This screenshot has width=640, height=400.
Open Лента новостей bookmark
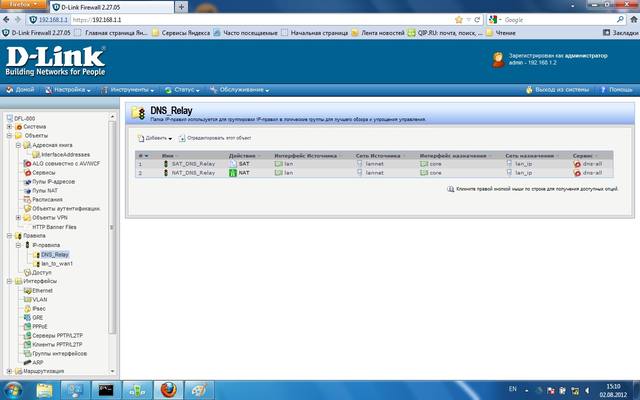[378, 33]
